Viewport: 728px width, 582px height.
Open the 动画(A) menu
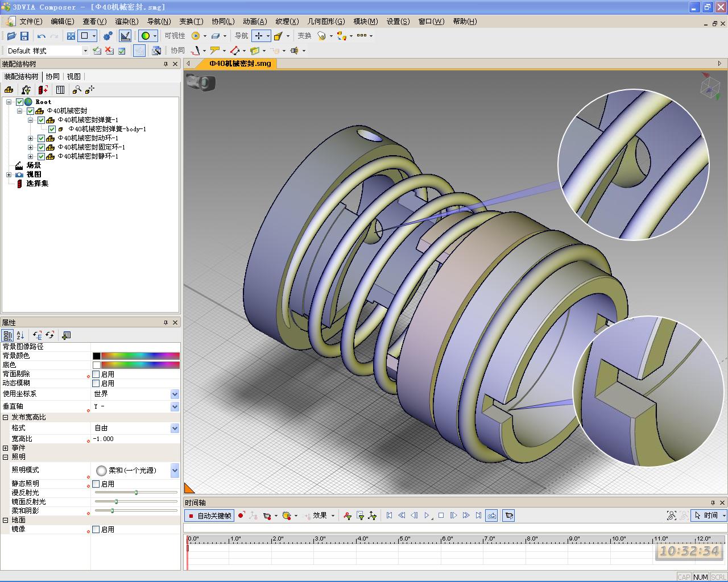click(x=255, y=21)
